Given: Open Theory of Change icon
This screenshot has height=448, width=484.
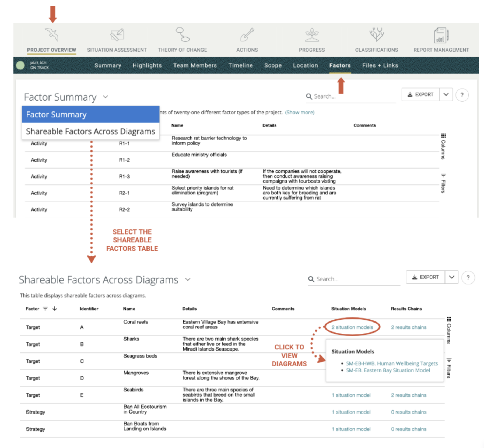Looking at the screenshot, I should pyautogui.click(x=183, y=35).
